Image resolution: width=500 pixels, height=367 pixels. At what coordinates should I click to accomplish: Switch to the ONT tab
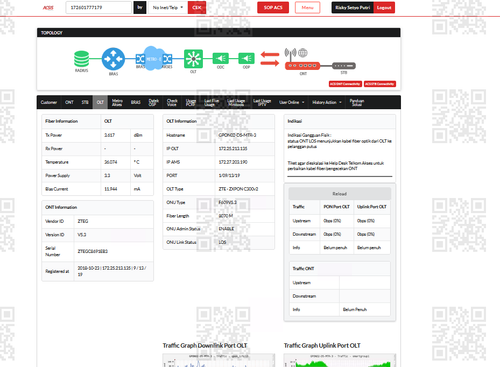coord(69,102)
